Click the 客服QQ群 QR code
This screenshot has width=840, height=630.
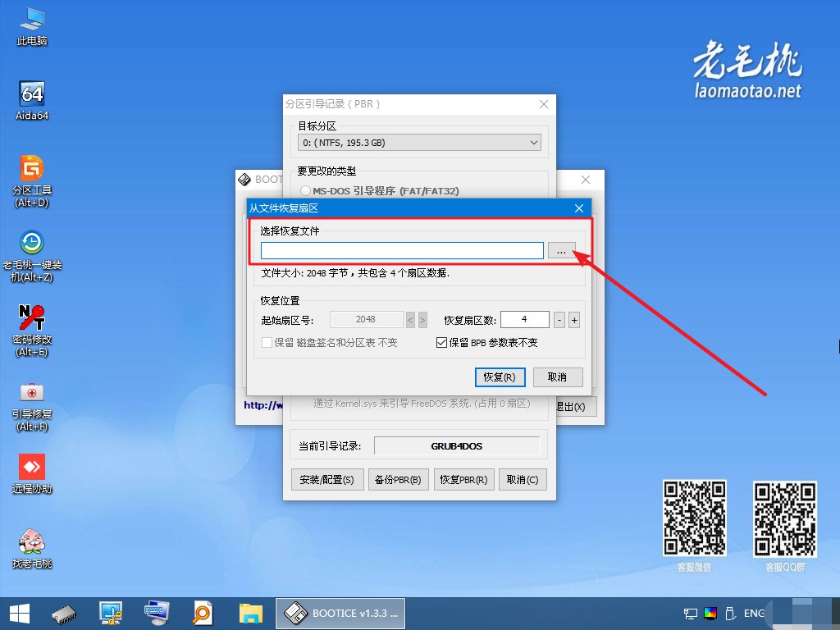point(784,519)
